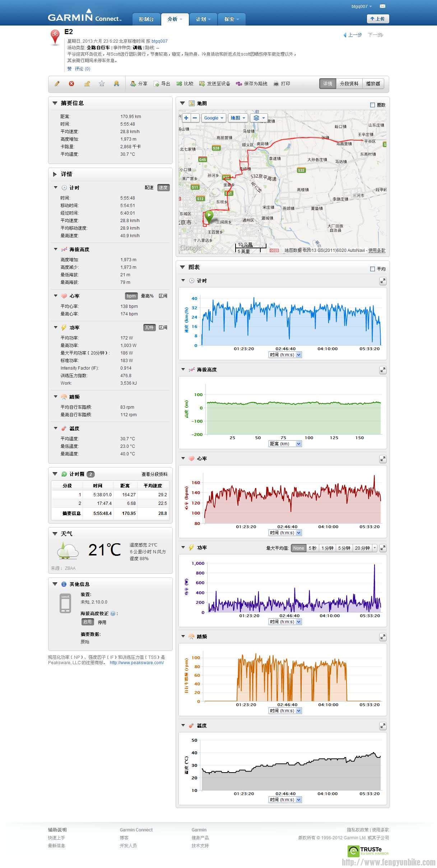This screenshot has height=868, width=437.
Task: Open the 计划 plan menu tab
Action: pos(203,19)
